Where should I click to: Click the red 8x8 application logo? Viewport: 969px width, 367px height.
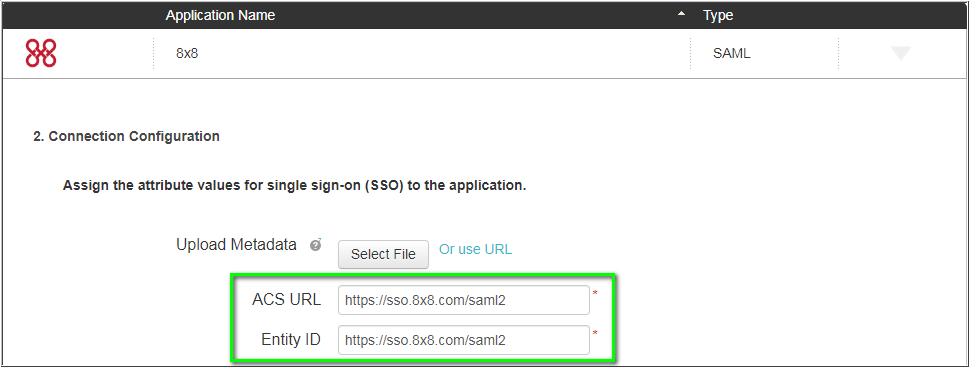41,53
